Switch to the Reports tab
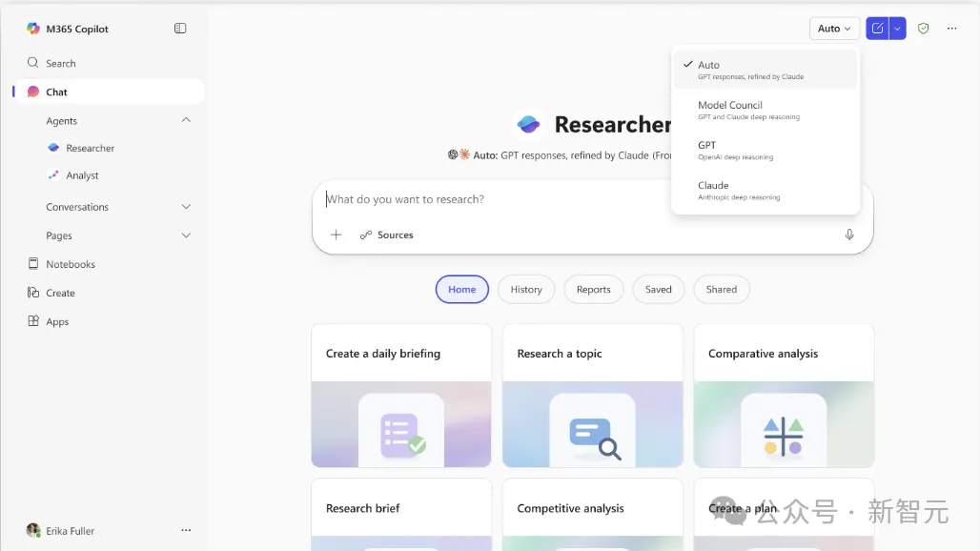The width and height of the screenshot is (980, 551). point(593,290)
